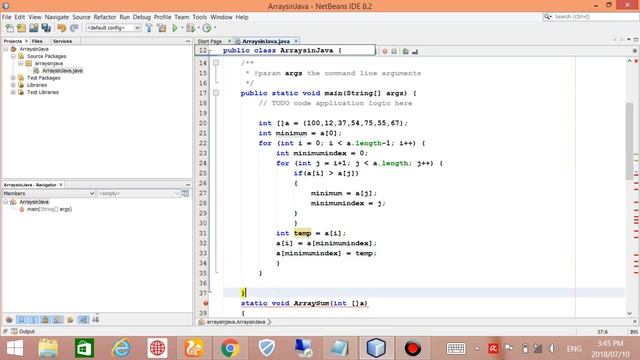
Task: Run the project with the green play icon
Action: pos(175,28)
